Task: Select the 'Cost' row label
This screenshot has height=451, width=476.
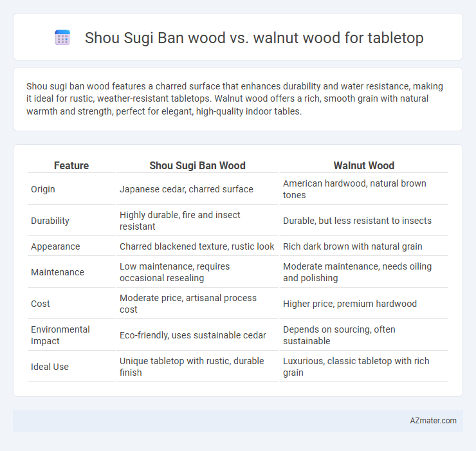Action: coord(41,304)
